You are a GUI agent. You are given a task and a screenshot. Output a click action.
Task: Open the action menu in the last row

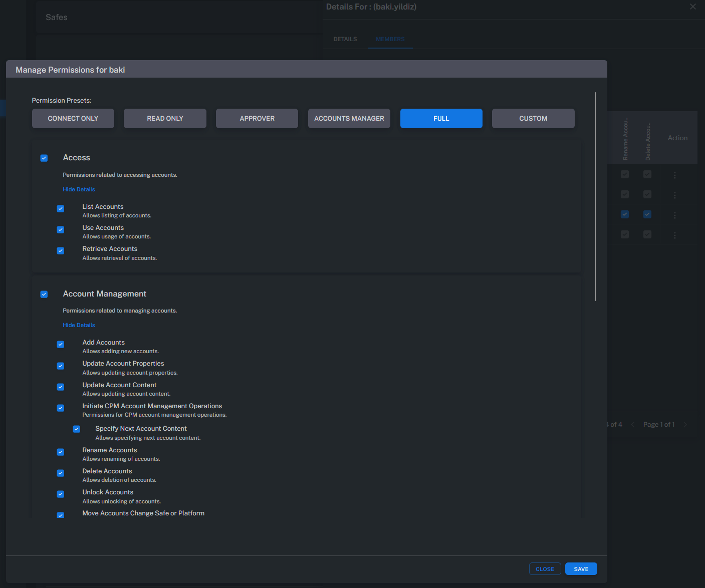coord(674,234)
